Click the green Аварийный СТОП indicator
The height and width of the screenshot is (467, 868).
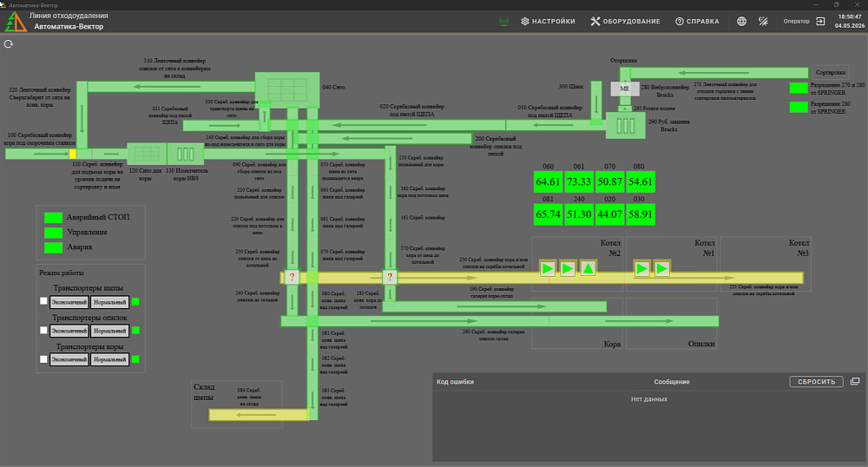coord(53,218)
